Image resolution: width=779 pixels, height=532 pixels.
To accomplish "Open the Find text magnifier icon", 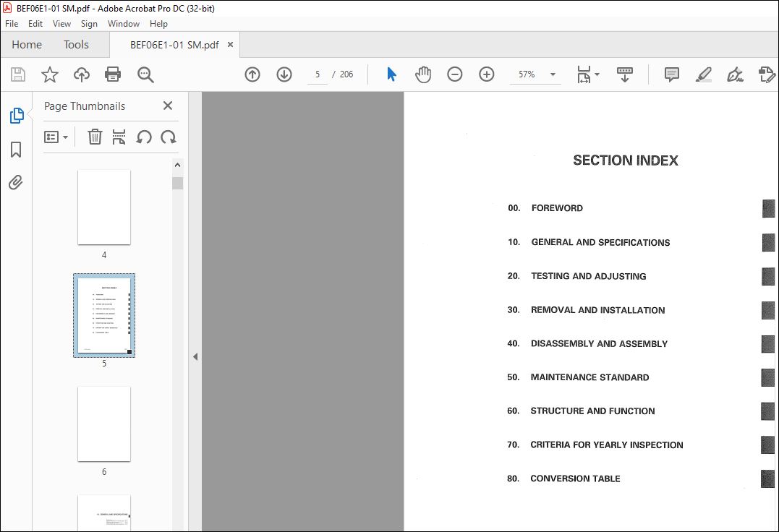I will (145, 74).
